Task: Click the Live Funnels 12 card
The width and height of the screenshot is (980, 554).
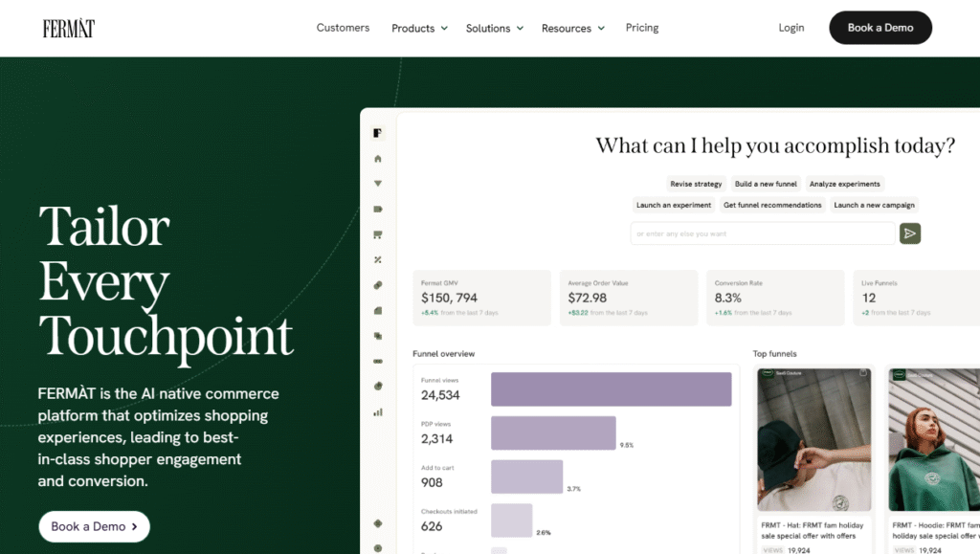Action: tap(917, 298)
